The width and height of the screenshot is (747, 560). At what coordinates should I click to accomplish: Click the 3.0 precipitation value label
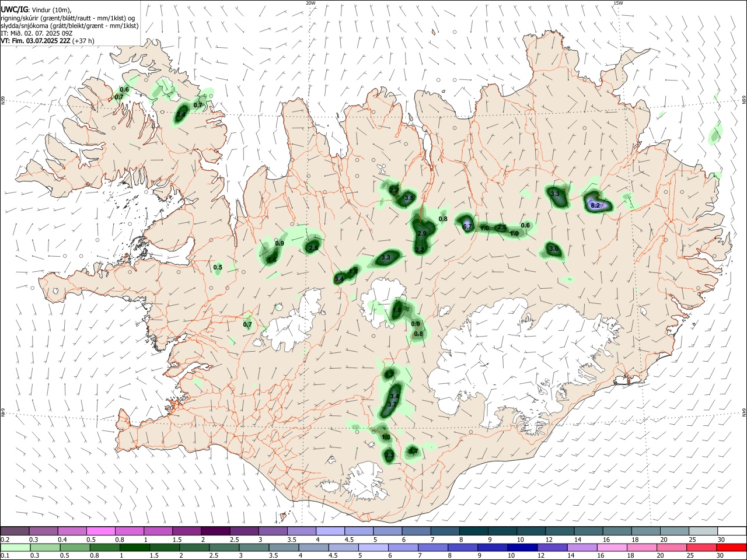[554, 249]
